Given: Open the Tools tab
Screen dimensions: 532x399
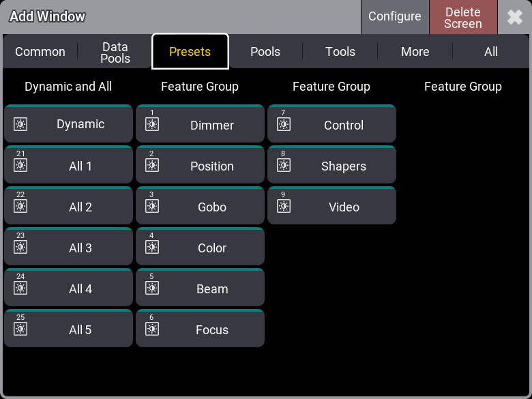Looking at the screenshot, I should (x=340, y=52).
